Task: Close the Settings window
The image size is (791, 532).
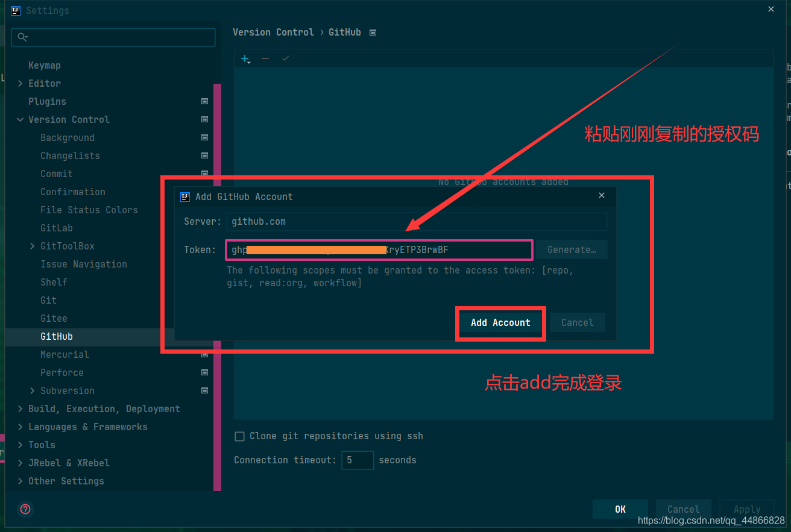Action: (771, 9)
